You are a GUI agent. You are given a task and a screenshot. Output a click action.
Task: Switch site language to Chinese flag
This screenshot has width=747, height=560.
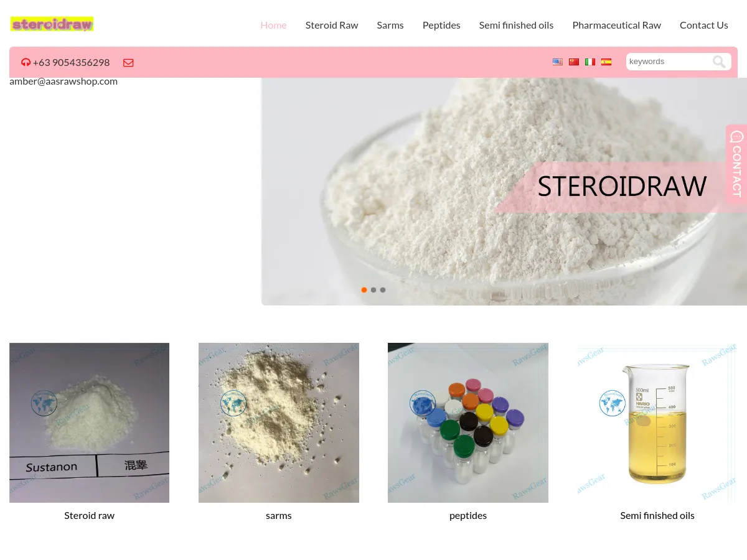[574, 62]
